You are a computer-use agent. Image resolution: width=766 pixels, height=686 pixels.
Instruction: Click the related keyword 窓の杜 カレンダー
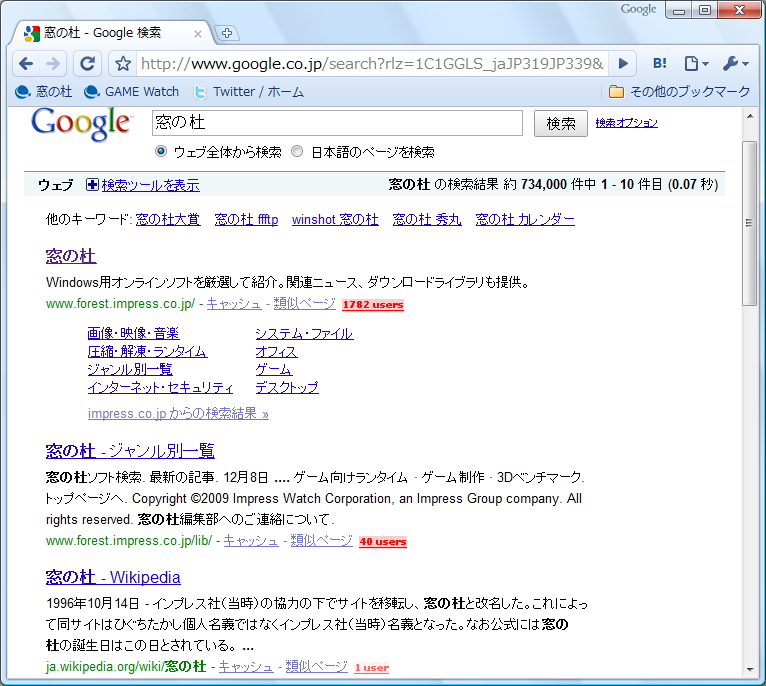click(x=525, y=219)
